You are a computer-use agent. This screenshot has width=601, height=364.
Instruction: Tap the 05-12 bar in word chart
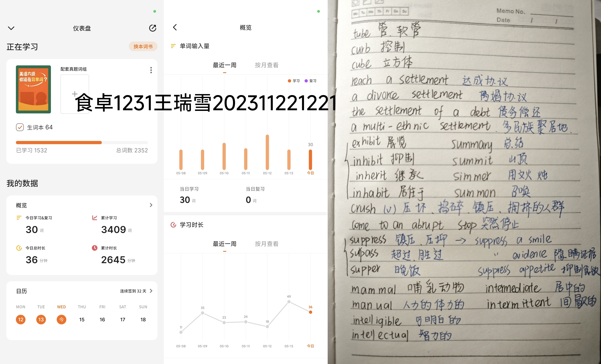[x=267, y=152]
